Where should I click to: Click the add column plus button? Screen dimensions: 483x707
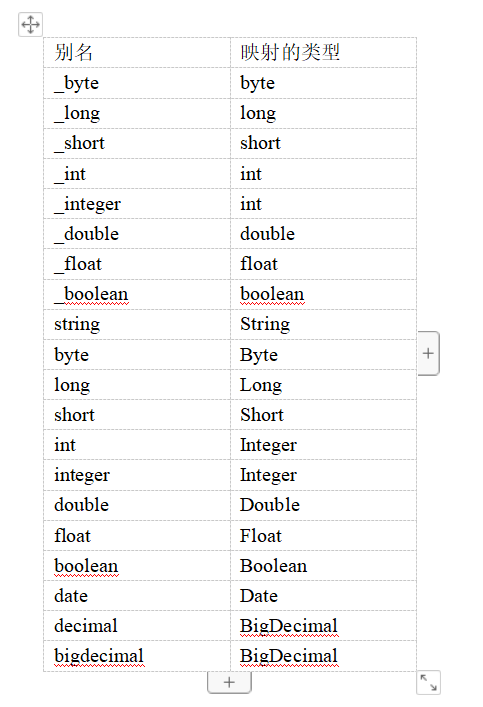(x=428, y=353)
